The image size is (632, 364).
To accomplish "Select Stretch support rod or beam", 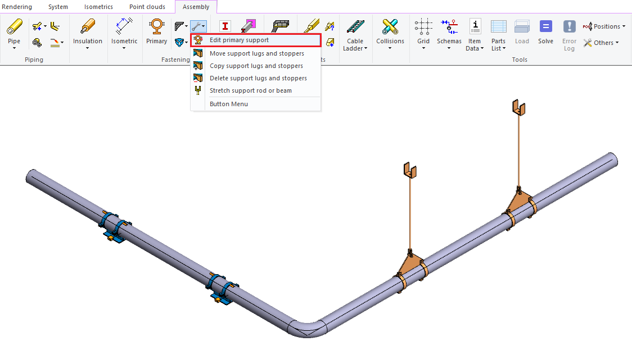I will click(250, 90).
